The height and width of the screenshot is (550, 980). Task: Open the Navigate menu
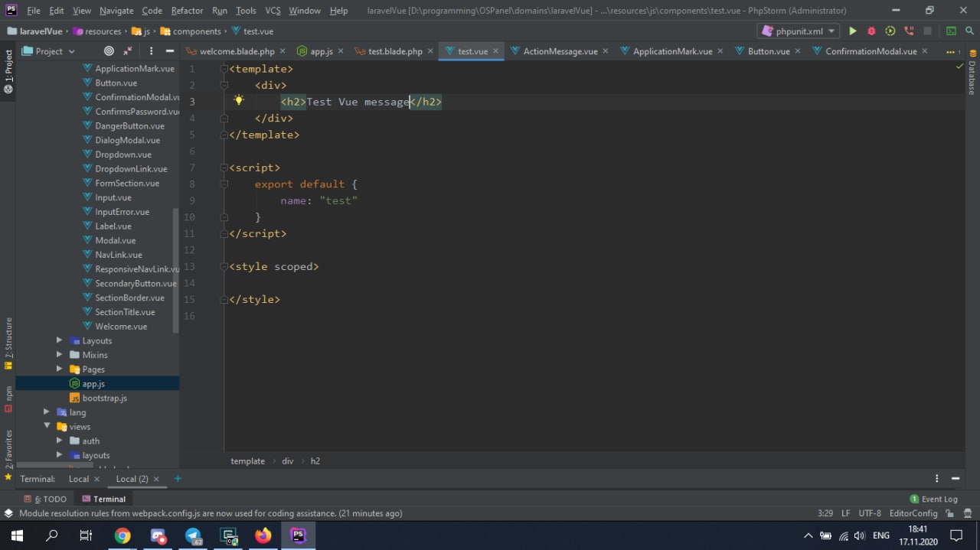tap(116, 11)
